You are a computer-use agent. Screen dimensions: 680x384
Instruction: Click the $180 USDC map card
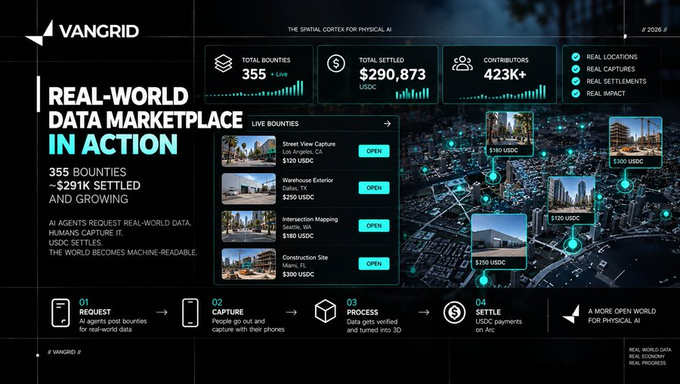[510, 134]
